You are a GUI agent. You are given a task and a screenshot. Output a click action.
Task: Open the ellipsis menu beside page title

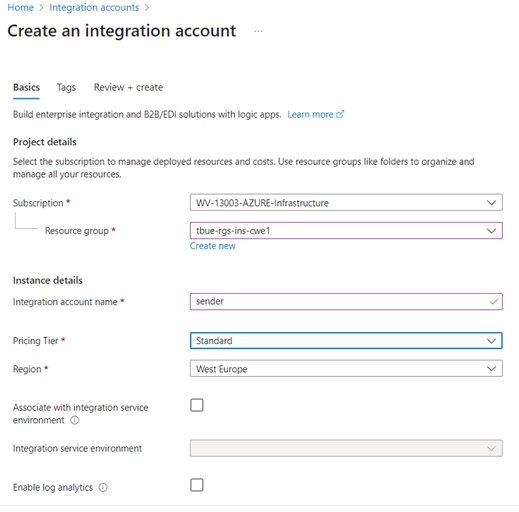coord(258,31)
